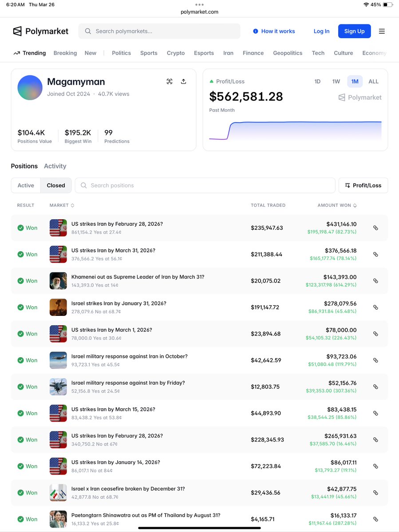Click the search icon in Search positions field
The height and width of the screenshot is (532, 399).
(x=83, y=185)
